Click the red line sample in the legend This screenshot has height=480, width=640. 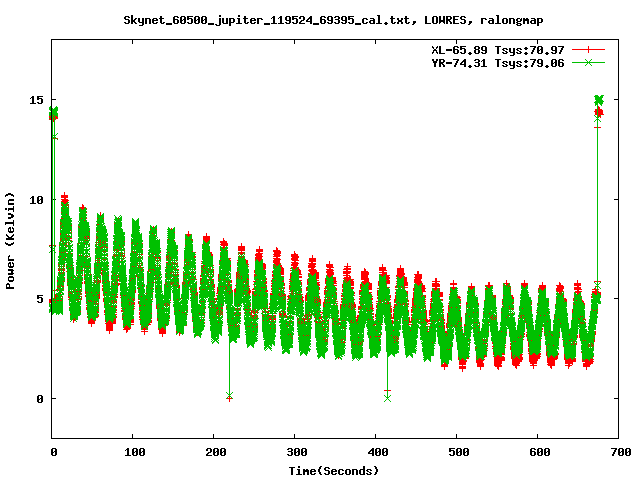(588, 50)
